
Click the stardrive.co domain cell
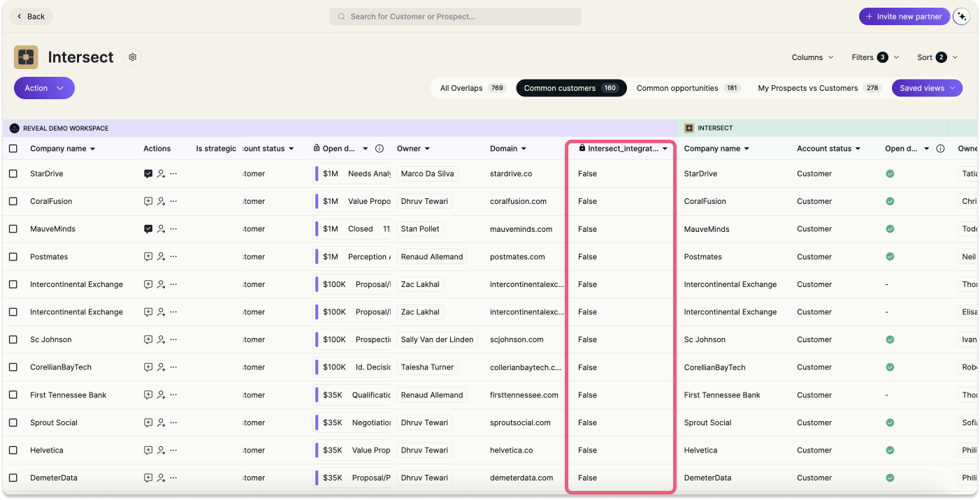click(511, 174)
